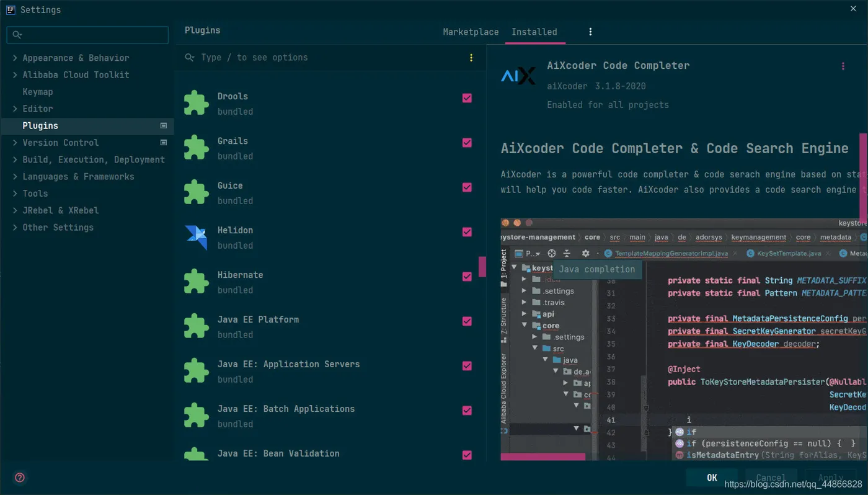Toggle the Guice plugin checkbox
The height and width of the screenshot is (495, 868).
[x=467, y=187]
